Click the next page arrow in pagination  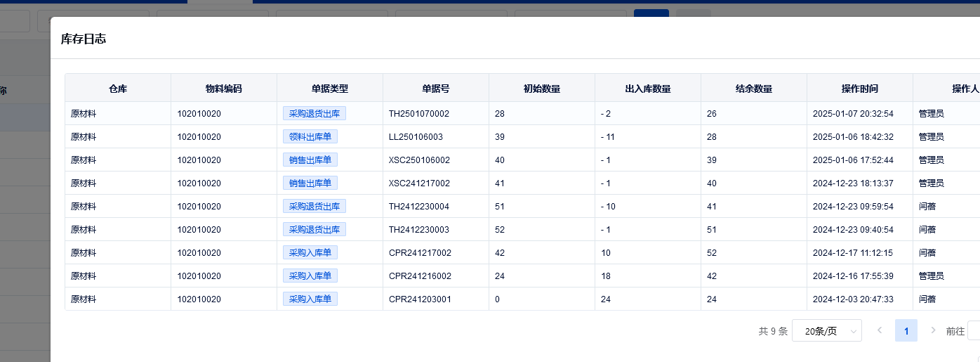pos(933,330)
